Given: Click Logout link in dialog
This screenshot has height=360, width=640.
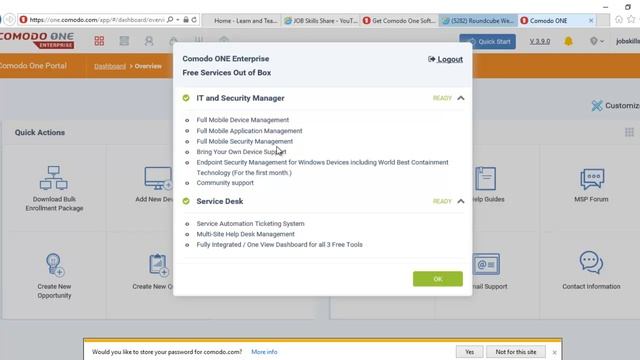Looking at the screenshot, I should tap(445, 59).
